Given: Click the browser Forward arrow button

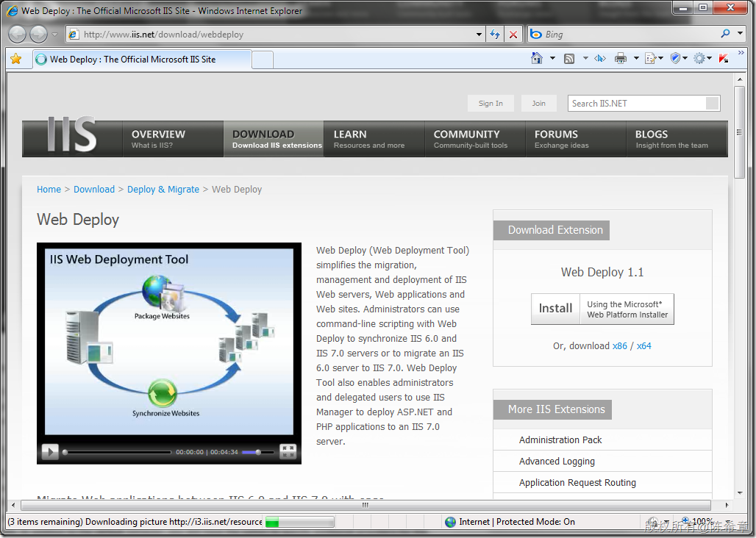Looking at the screenshot, I should 38,35.
